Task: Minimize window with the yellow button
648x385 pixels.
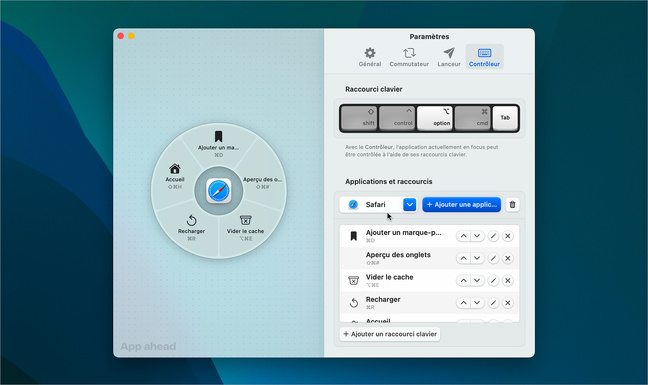Action: [131, 36]
